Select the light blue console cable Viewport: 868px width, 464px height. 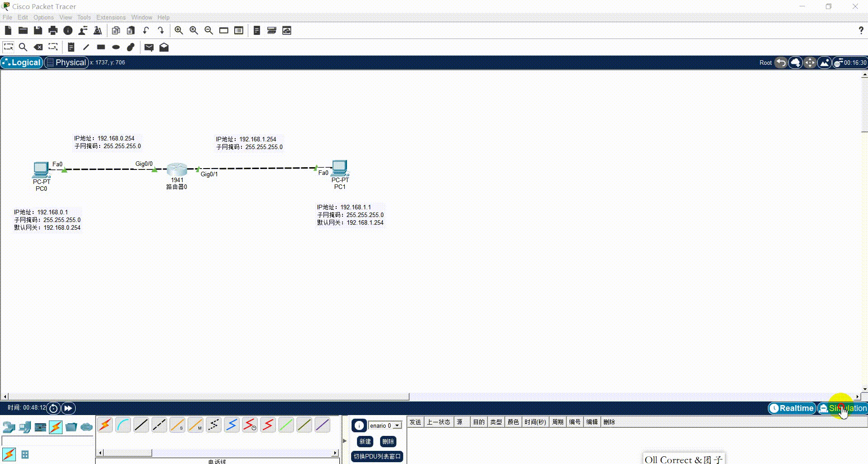pos(123,425)
